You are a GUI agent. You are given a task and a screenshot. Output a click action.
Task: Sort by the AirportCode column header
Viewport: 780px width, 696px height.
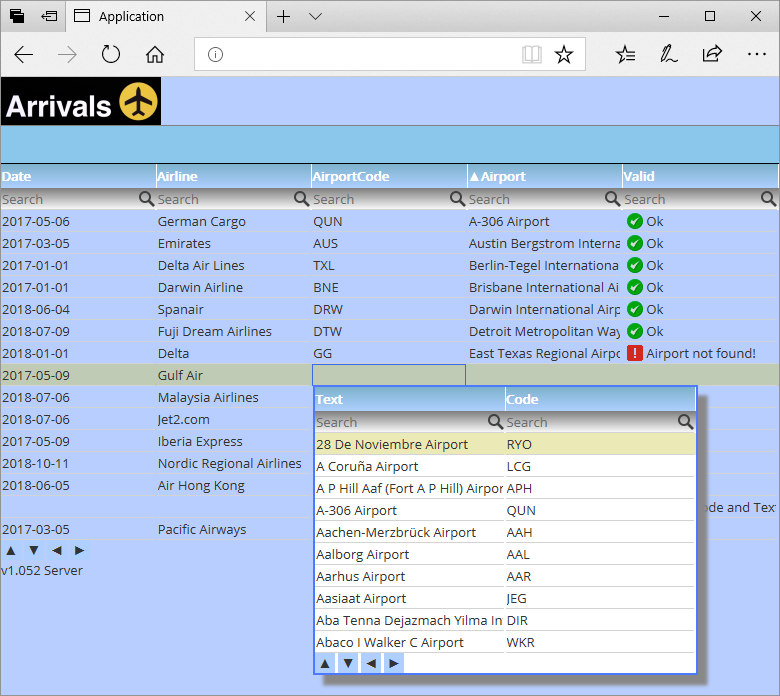coord(390,177)
